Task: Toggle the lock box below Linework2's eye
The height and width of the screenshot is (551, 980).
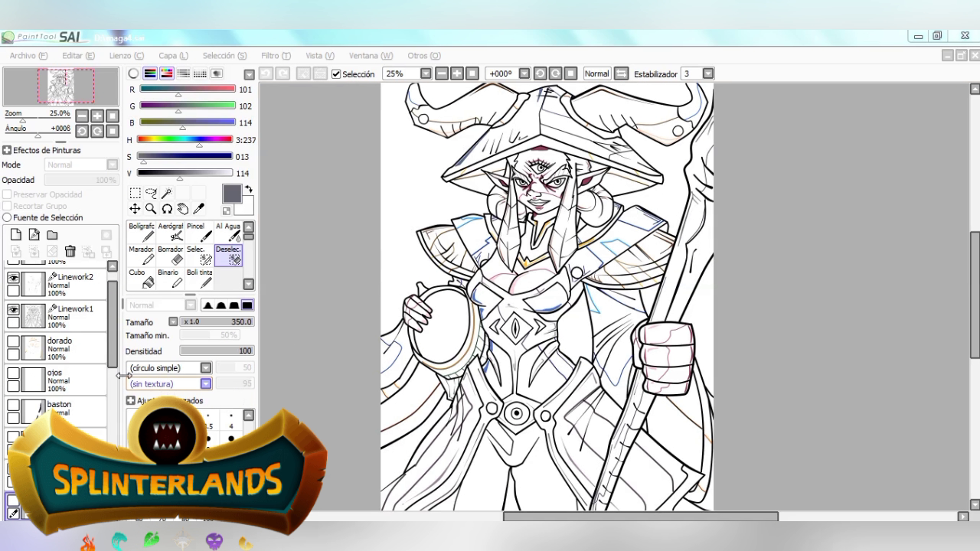Action: (x=13, y=291)
